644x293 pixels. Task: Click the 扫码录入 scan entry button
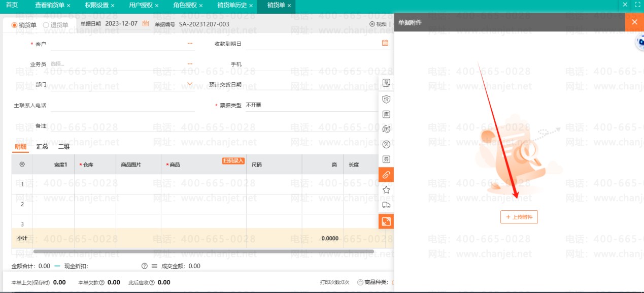pyautogui.click(x=233, y=161)
